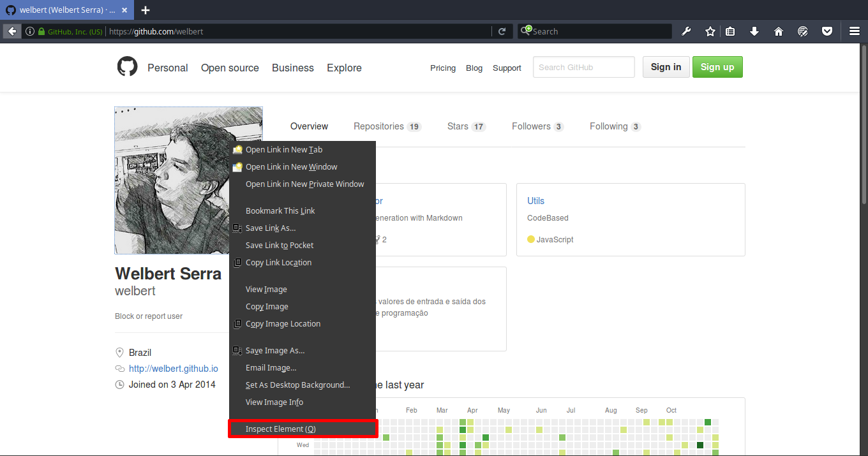The height and width of the screenshot is (456, 868).
Task: Select Save Link to Pocket
Action: point(303,246)
